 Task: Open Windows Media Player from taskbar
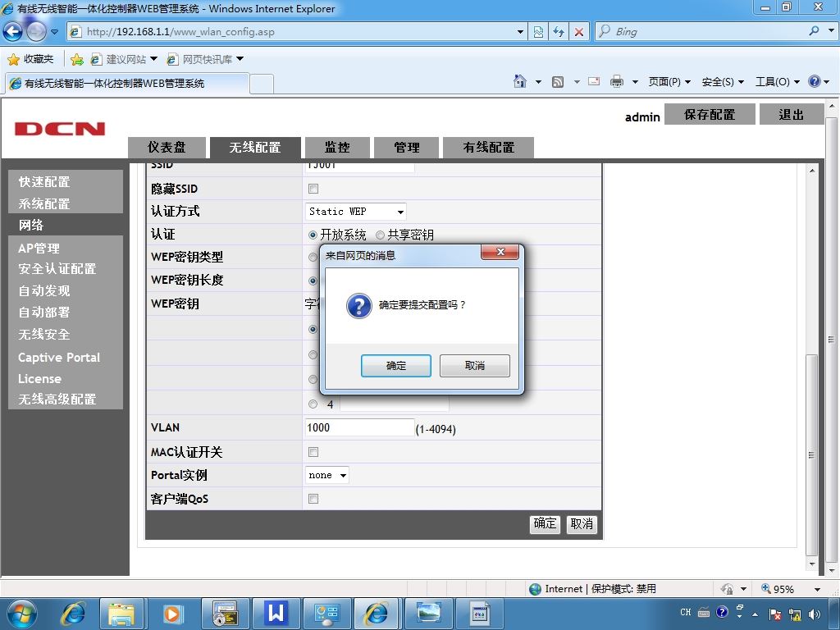click(x=172, y=614)
